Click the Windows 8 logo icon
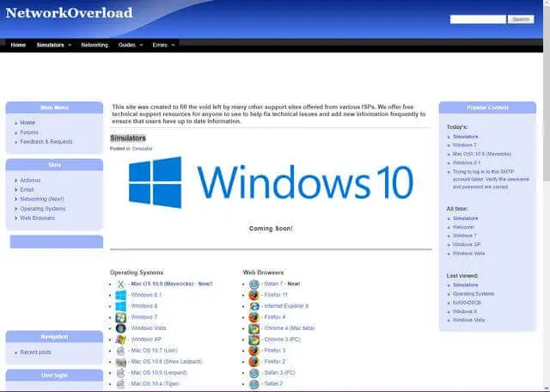 point(120,306)
